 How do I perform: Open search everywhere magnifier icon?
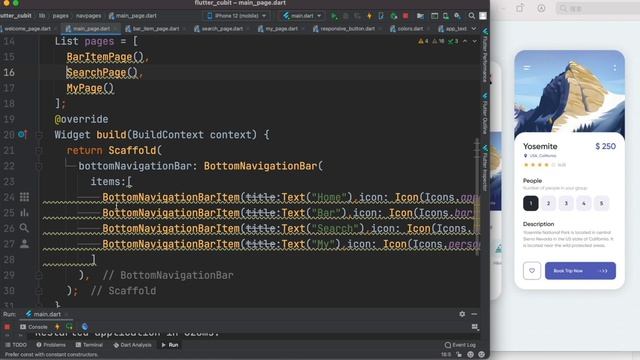pyautogui.click(x=471, y=16)
